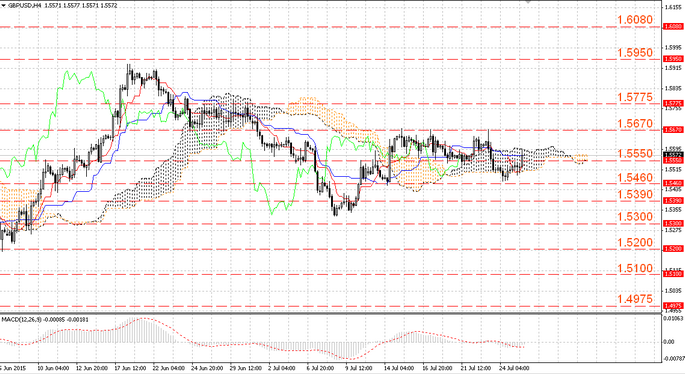Click the red 1.6080 price-axis tag
Image resolution: width=685 pixels, height=374 pixels.
tap(673, 27)
